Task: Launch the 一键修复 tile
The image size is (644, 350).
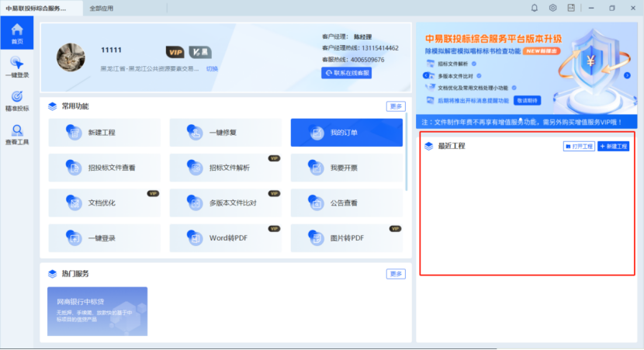Action: click(225, 133)
